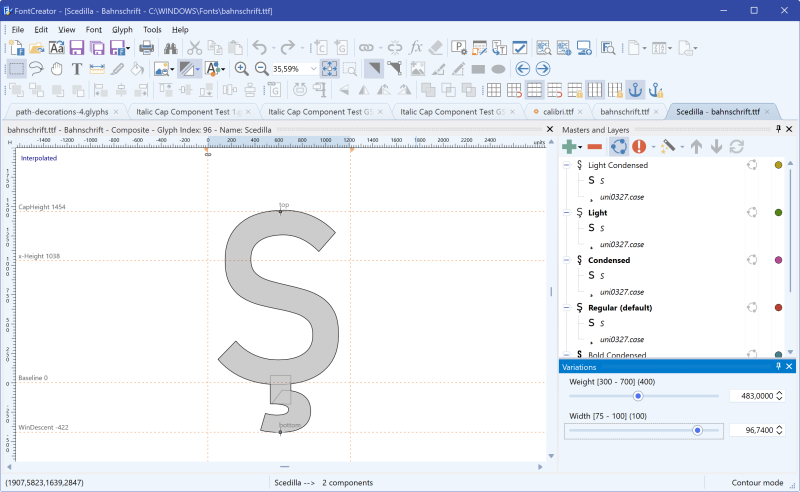This screenshot has height=492, width=800.
Task: Open the Tools menu
Action: (x=152, y=30)
